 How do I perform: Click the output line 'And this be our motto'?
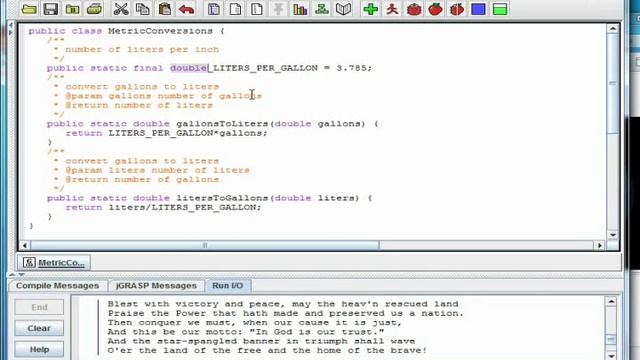(x=246, y=332)
